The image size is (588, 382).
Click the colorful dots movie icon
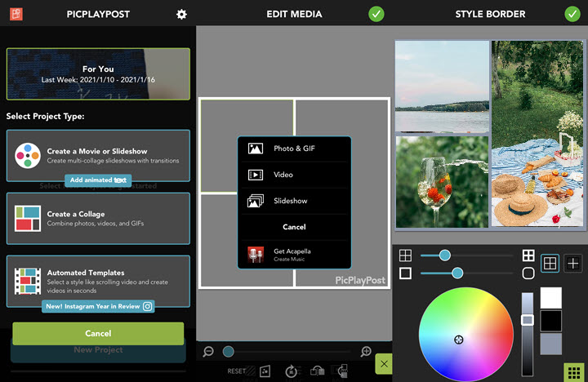click(28, 156)
